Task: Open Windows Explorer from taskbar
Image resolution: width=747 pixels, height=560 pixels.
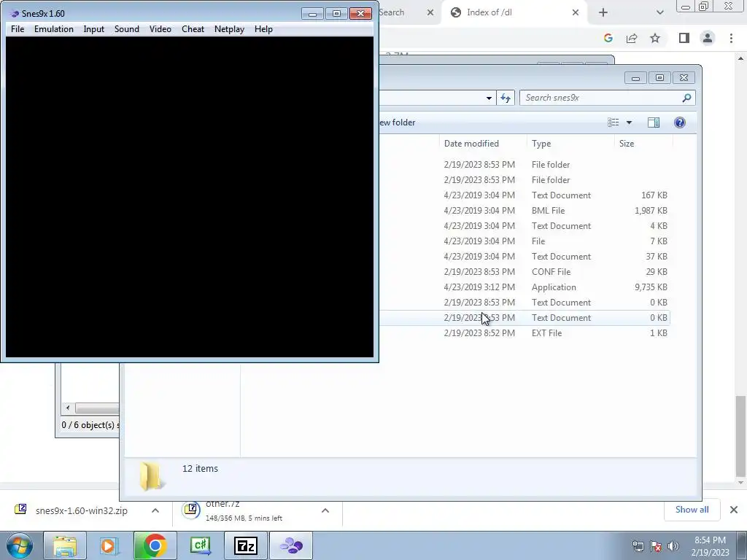Action: click(64, 545)
